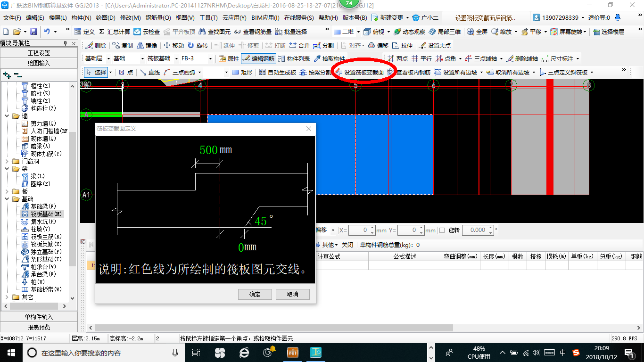The image size is (644, 362).
Task: Collapse the 墙 folder in tree
Action: (x=7, y=116)
